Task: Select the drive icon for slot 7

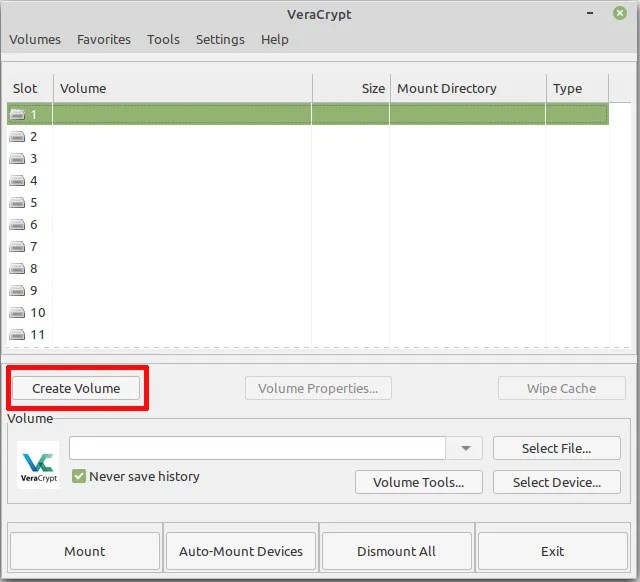Action: click(17, 247)
